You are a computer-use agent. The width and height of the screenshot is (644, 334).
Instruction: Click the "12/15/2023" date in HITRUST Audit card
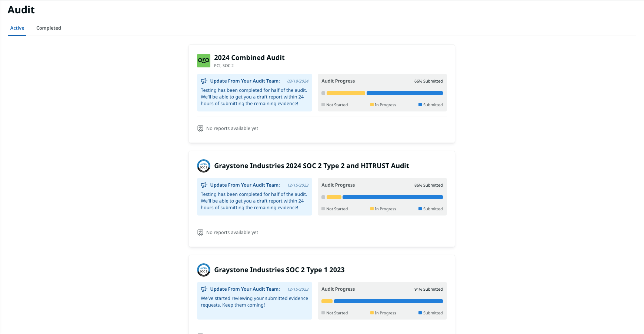coord(298,185)
